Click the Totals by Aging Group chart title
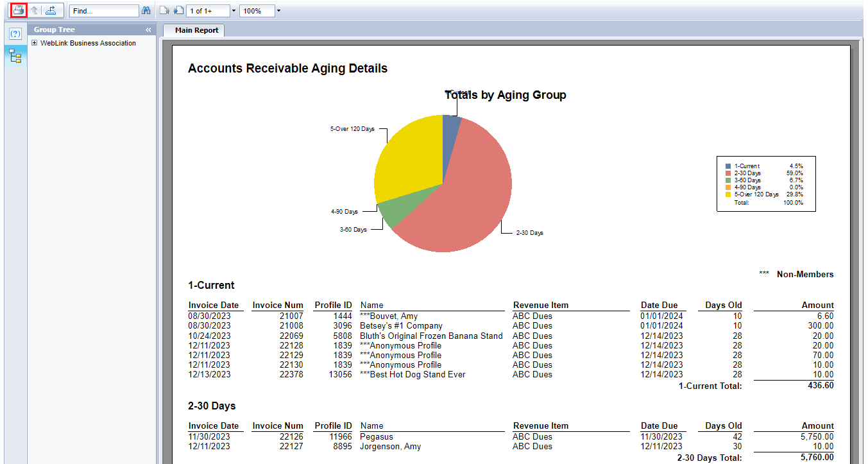This screenshot has height=464, width=868. click(x=506, y=95)
